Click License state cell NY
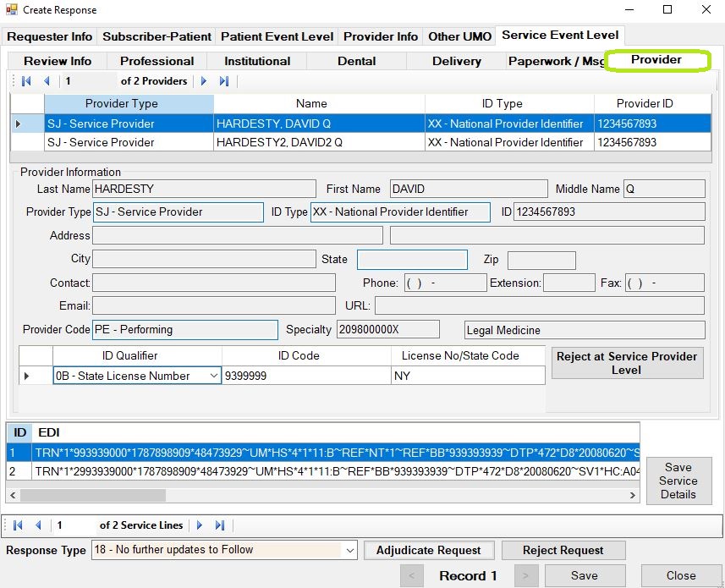This screenshot has width=725, height=588. click(468, 376)
